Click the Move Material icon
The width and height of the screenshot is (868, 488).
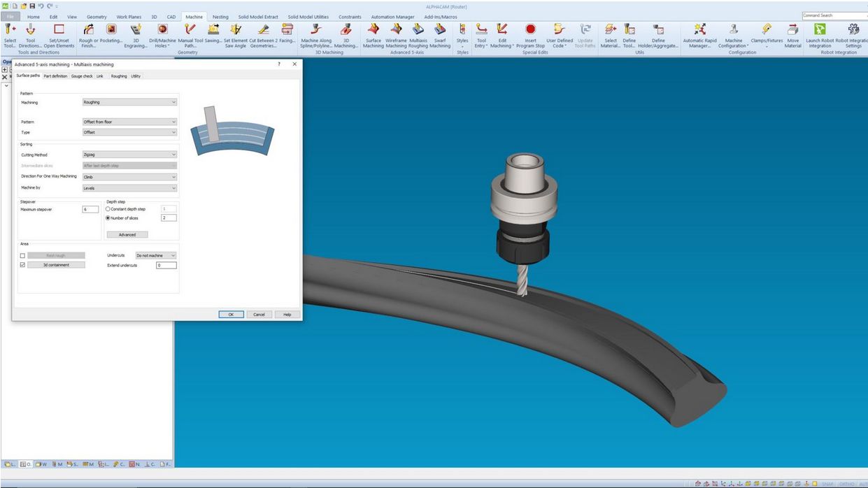pyautogui.click(x=792, y=29)
